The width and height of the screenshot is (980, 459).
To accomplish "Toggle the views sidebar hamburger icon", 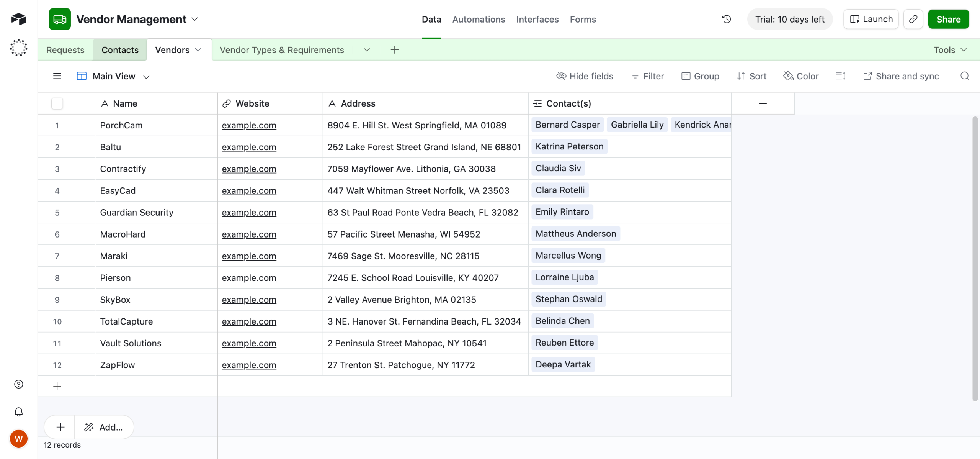I will tap(57, 76).
